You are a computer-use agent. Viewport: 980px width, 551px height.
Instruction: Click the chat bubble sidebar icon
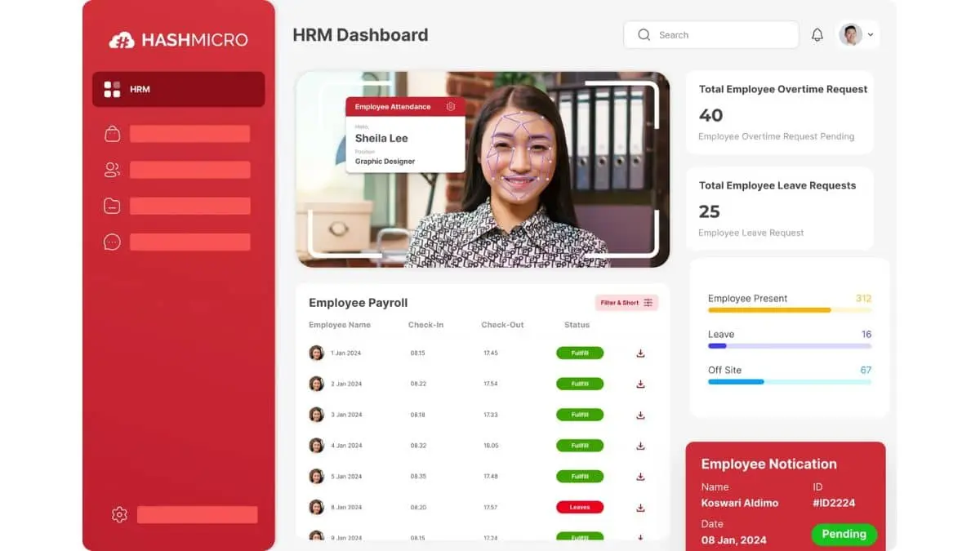[x=113, y=242]
